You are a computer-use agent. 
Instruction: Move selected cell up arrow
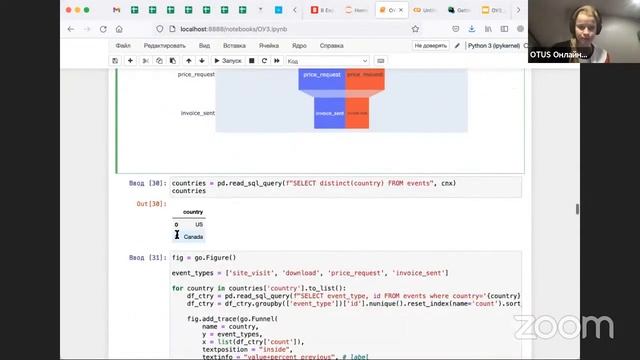click(189, 61)
